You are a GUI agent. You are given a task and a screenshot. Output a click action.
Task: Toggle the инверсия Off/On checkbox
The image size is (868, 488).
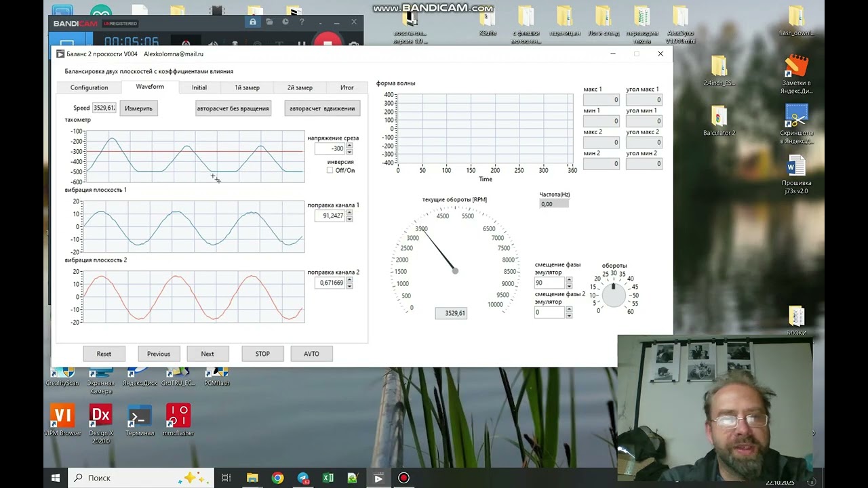click(x=330, y=170)
